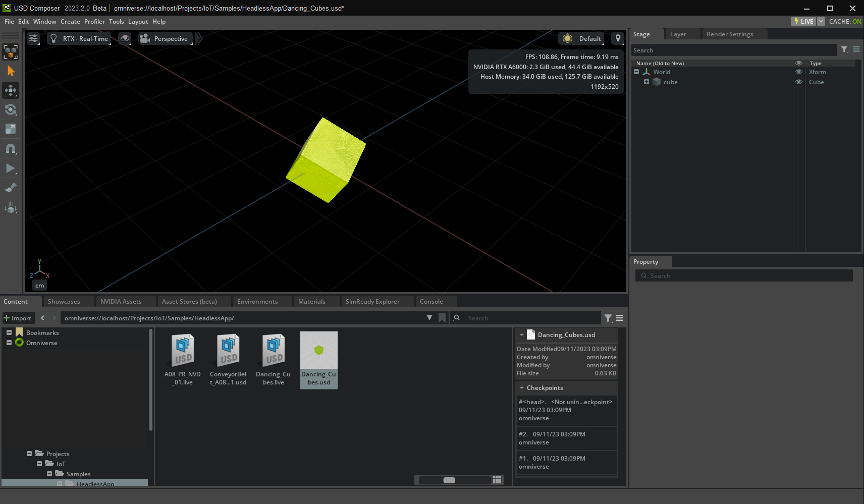Click the filter icon in Stage panel
This screenshot has width=864, height=504.
click(844, 49)
